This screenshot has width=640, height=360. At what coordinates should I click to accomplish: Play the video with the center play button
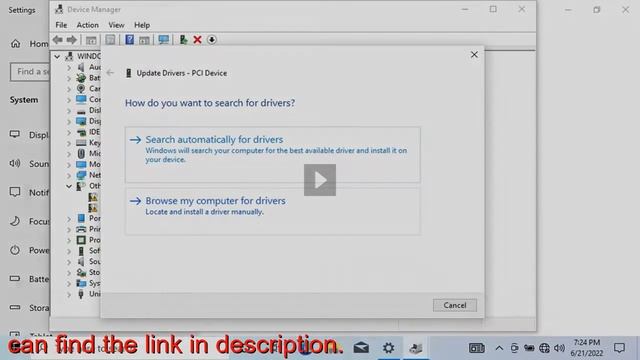pos(320,180)
